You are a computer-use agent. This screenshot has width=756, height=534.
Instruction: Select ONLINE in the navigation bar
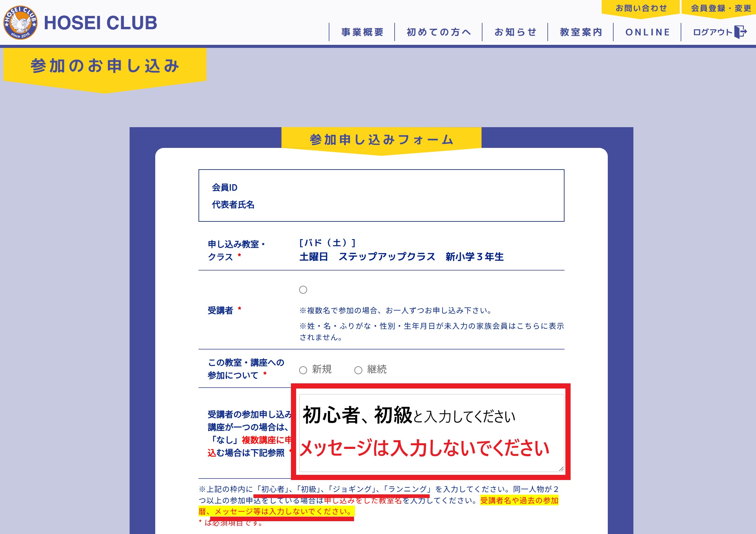point(647,32)
